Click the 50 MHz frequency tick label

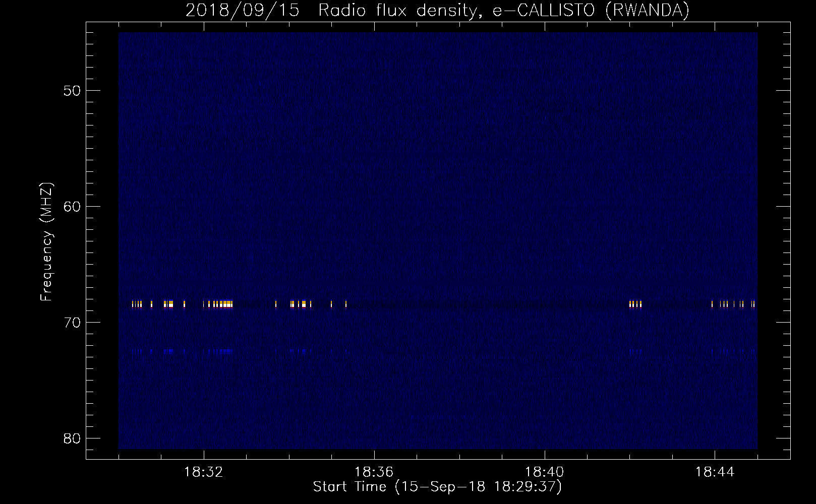72,91
